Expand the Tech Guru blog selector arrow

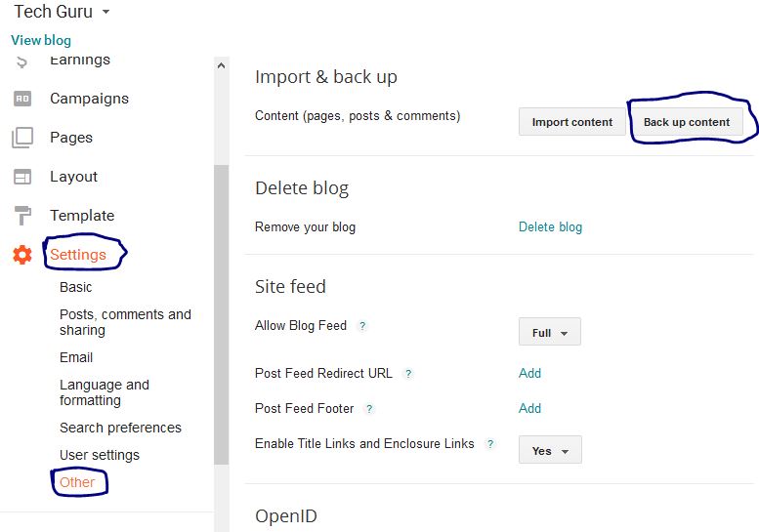tap(106, 12)
